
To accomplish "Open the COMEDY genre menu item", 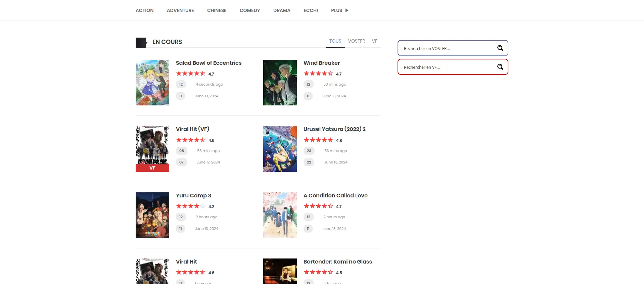I will 250,10.
